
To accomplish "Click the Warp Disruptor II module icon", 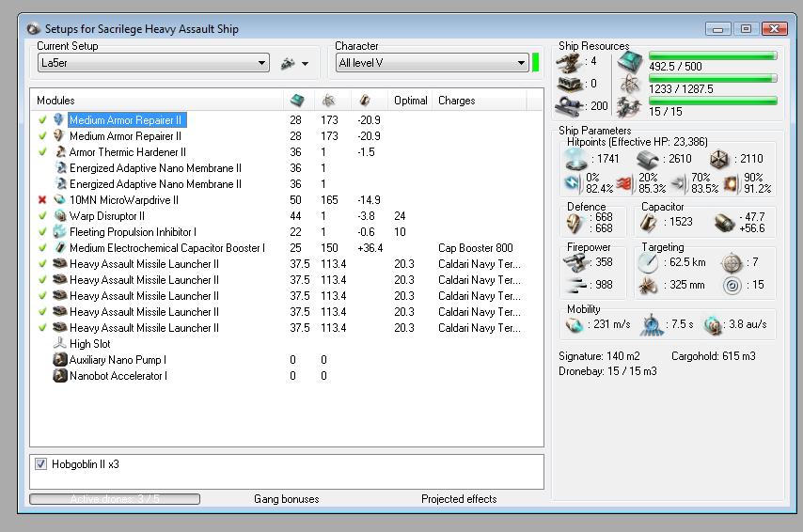I will (60, 215).
